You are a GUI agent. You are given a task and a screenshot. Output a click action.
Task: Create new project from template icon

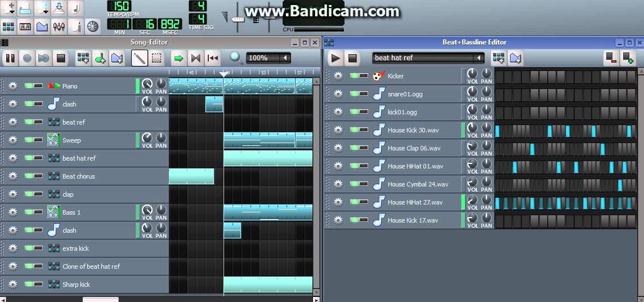[x=9, y=8]
